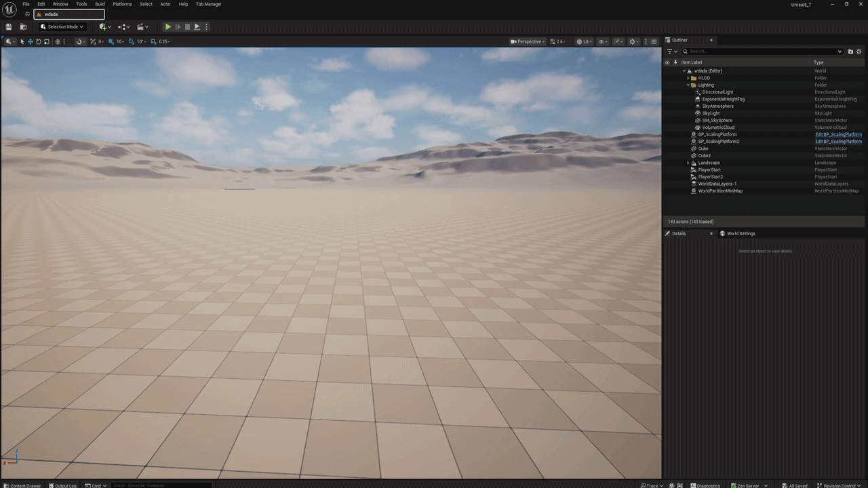Collapse the Lighting folder

pyautogui.click(x=688, y=85)
